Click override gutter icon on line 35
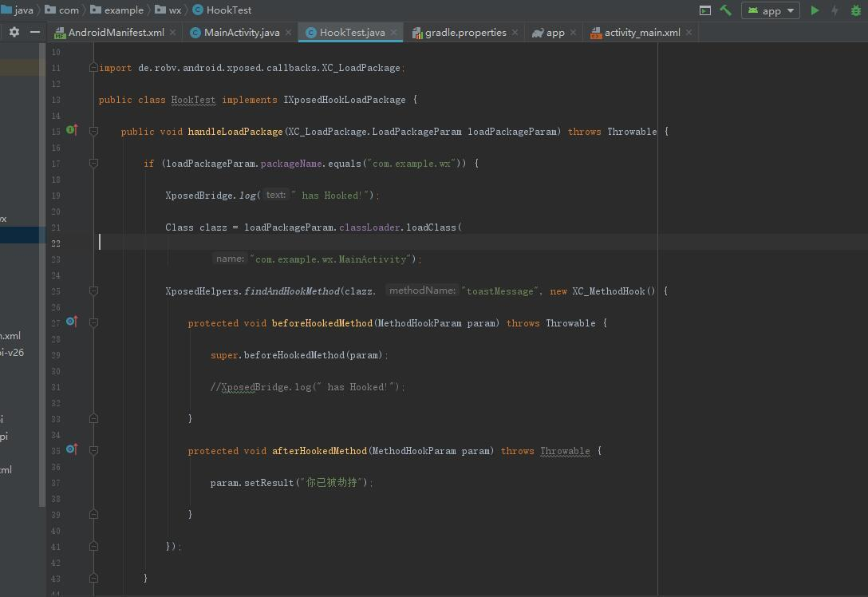 click(72, 449)
